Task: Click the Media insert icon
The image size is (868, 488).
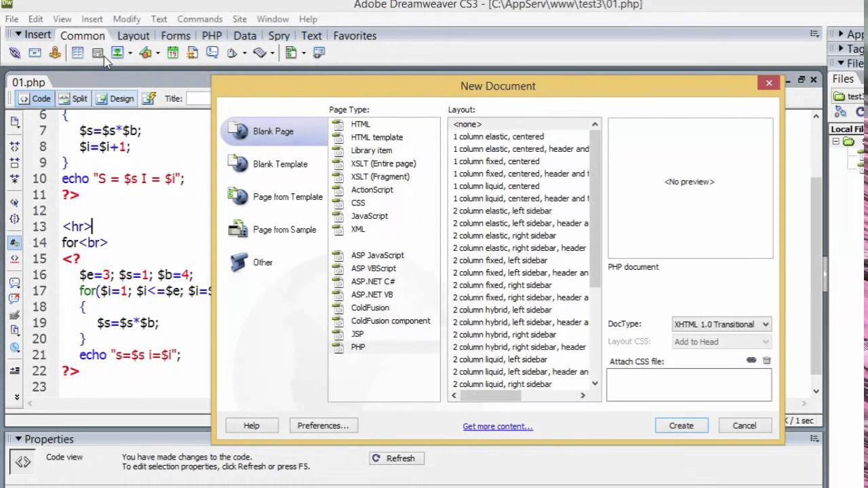Action: tap(145, 53)
